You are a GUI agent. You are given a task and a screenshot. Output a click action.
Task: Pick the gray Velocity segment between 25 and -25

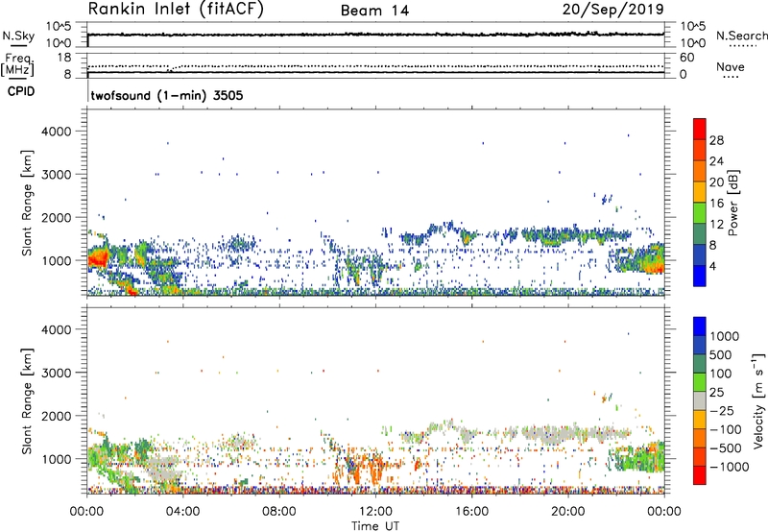pyautogui.click(x=700, y=400)
